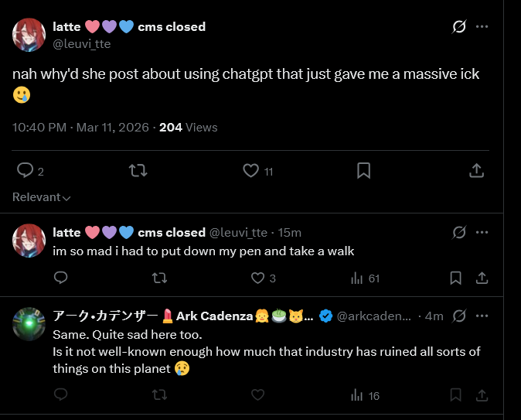Reply to Ark Cadenza's comment
This screenshot has height=420, width=521.
pyautogui.click(x=60, y=395)
